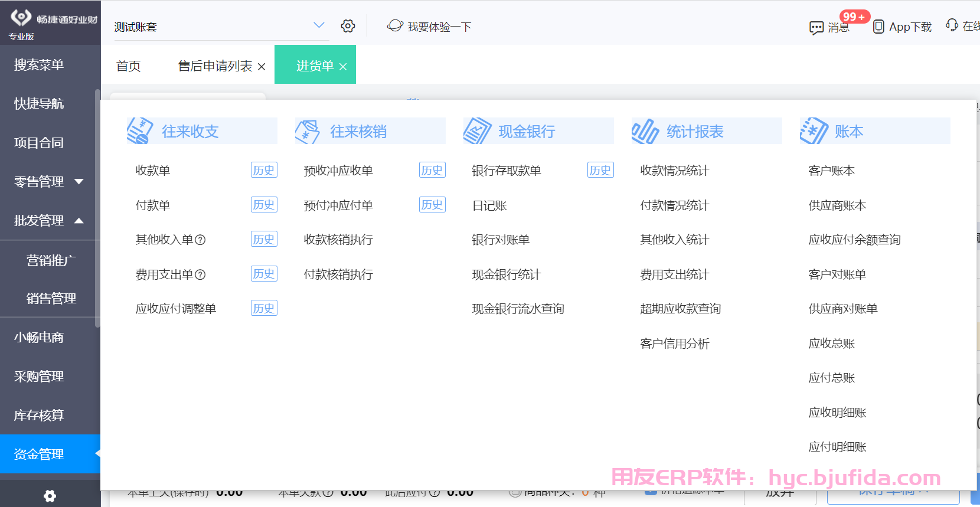This screenshot has height=507, width=980.
Task: Open 供应商账本 link
Action: pos(837,205)
